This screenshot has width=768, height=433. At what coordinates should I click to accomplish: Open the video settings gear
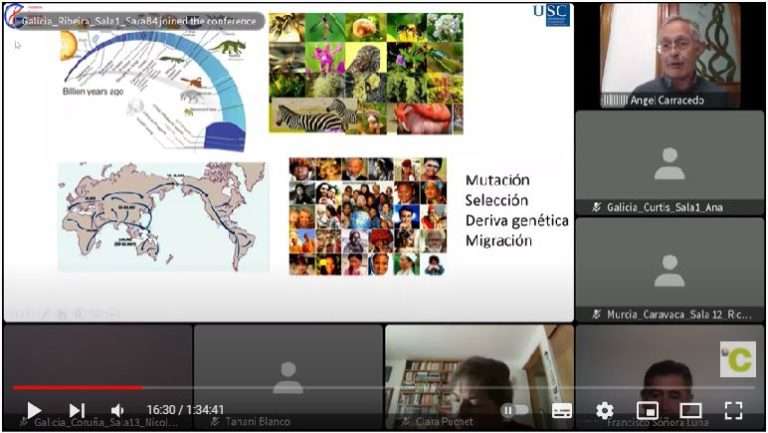pos(604,410)
